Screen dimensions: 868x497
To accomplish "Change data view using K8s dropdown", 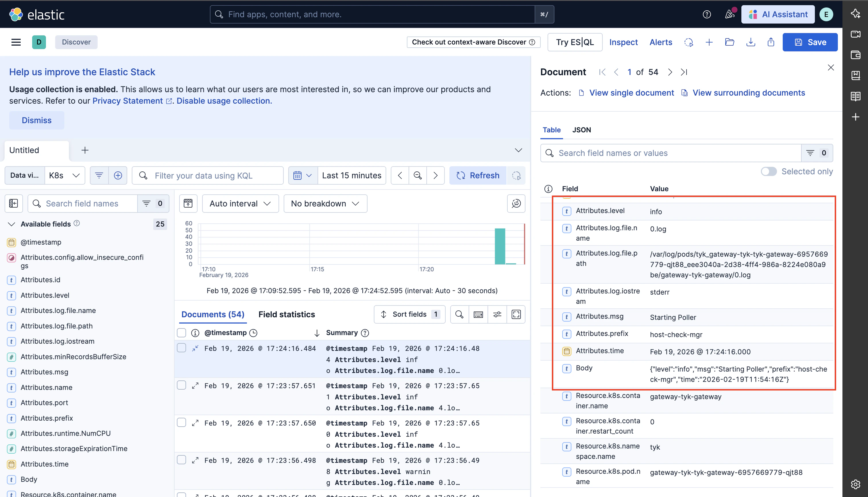I will pos(65,175).
